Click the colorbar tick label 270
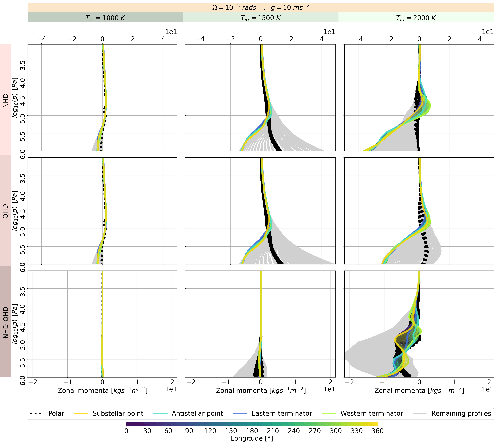Image resolution: width=504 pixels, height=444 pixels. click(315, 431)
